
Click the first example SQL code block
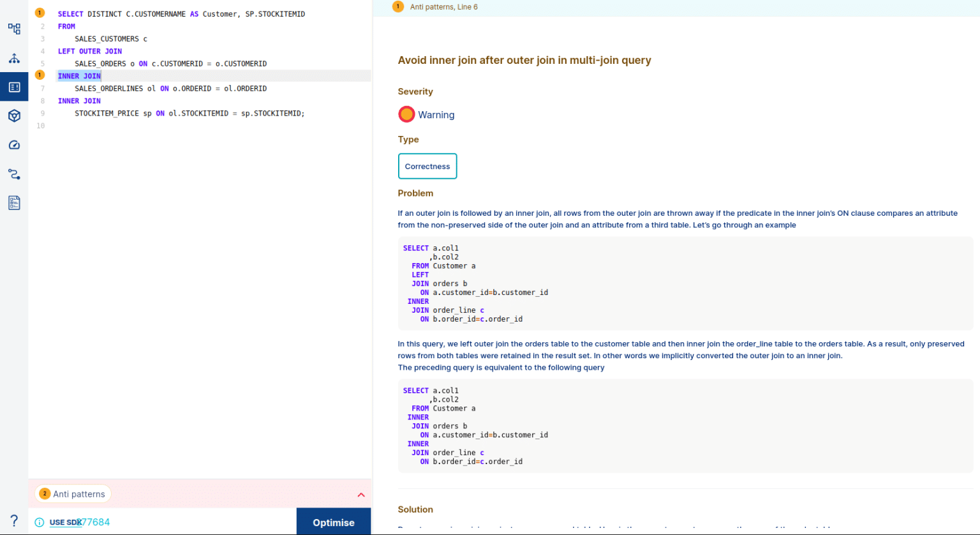click(685, 283)
